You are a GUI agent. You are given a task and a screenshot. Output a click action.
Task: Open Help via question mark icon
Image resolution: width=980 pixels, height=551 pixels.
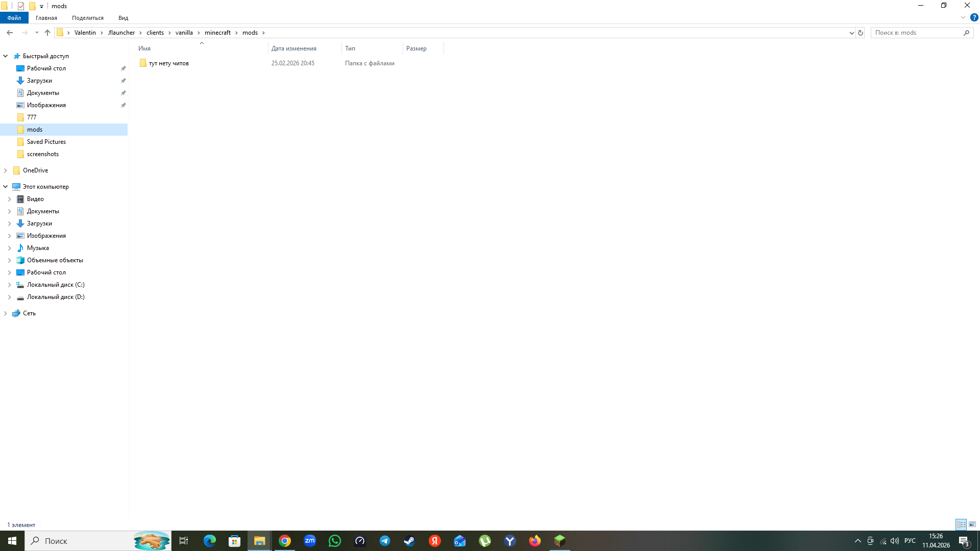(974, 17)
